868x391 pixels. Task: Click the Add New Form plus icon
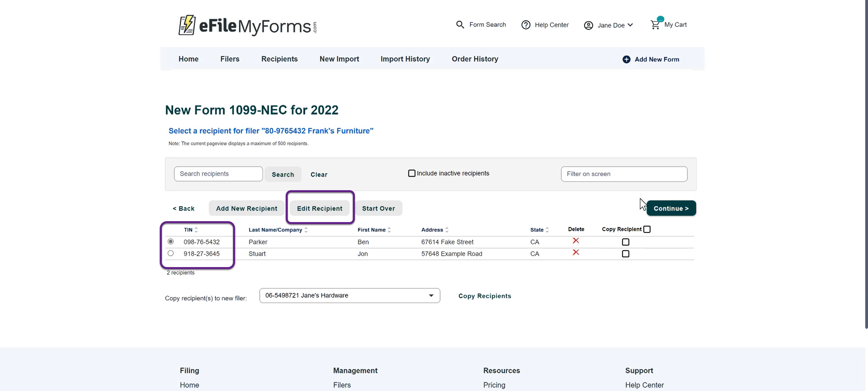click(x=626, y=59)
